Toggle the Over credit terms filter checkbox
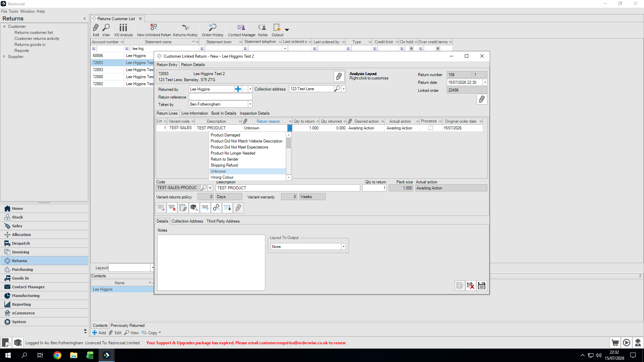The height and width of the screenshot is (362, 644). click(438, 49)
